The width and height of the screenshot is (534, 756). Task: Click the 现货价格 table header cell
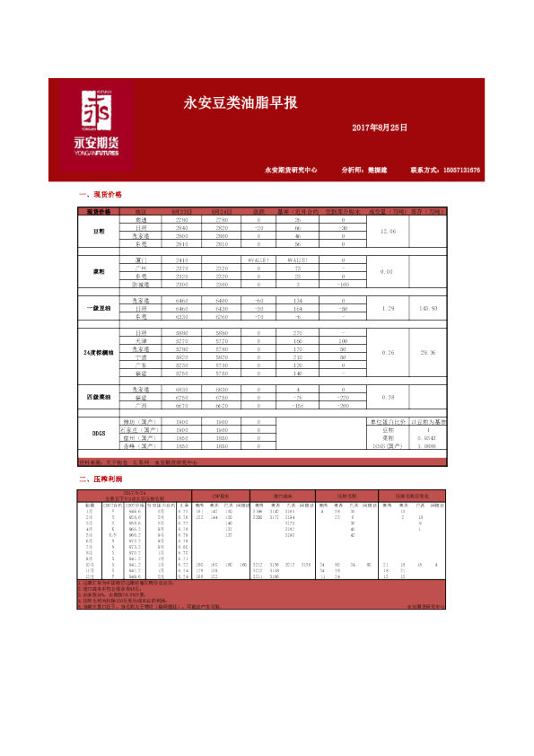[x=99, y=211]
